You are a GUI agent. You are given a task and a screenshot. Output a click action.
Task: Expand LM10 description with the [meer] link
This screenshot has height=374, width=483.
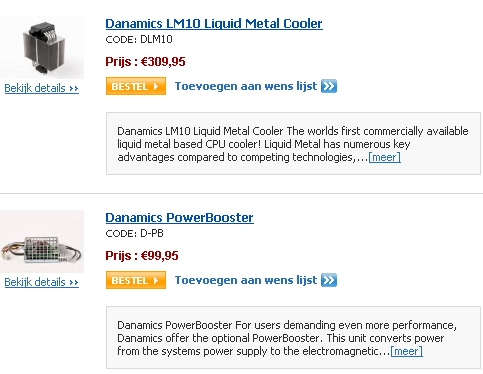(x=384, y=157)
